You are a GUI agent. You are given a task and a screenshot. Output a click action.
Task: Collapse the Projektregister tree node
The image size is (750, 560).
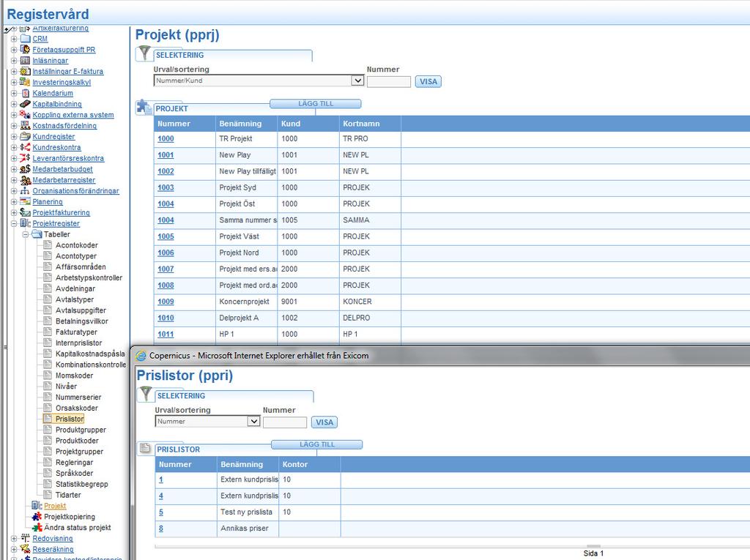point(14,224)
